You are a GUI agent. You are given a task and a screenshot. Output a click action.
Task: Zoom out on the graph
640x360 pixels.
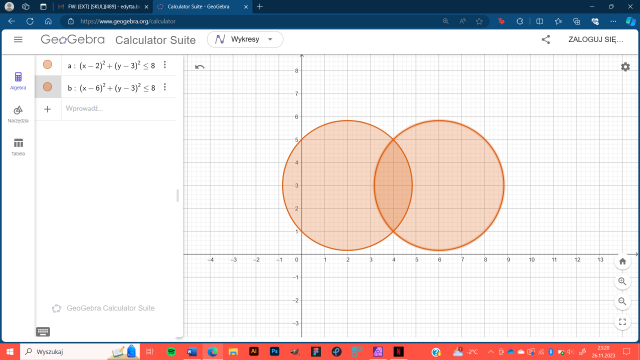coord(622,301)
